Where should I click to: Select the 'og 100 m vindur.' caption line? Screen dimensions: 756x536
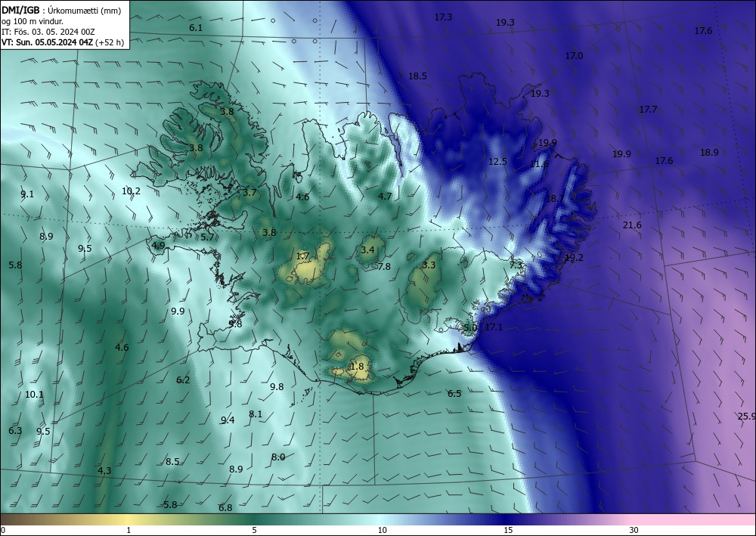(x=33, y=21)
